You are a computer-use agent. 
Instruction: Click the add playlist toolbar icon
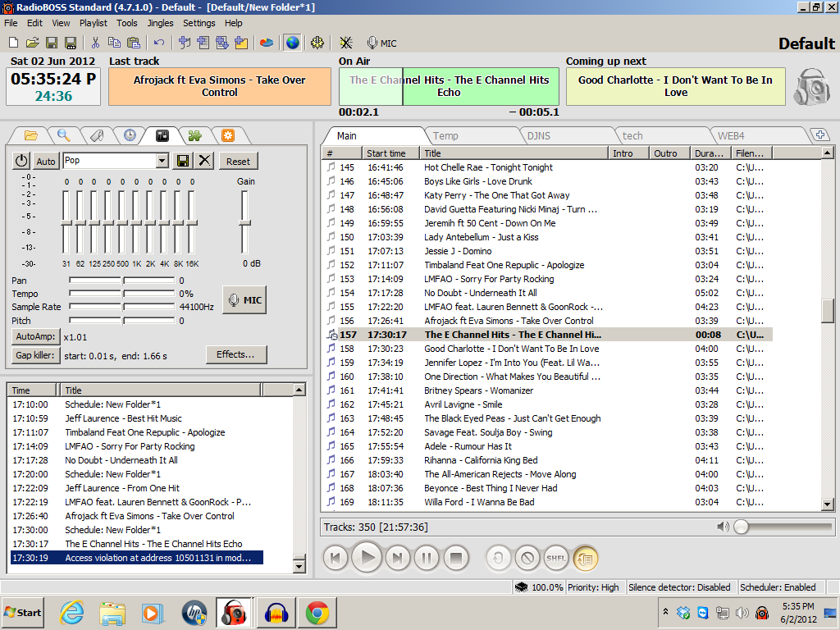pos(203,43)
